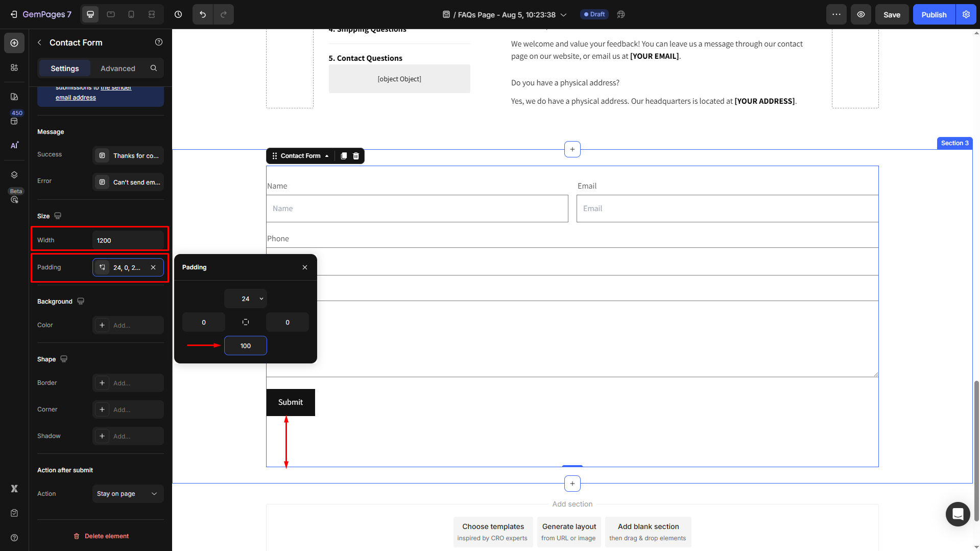The height and width of the screenshot is (551, 980).
Task: Open the FAQs Page title dropdown
Action: (x=564, y=15)
